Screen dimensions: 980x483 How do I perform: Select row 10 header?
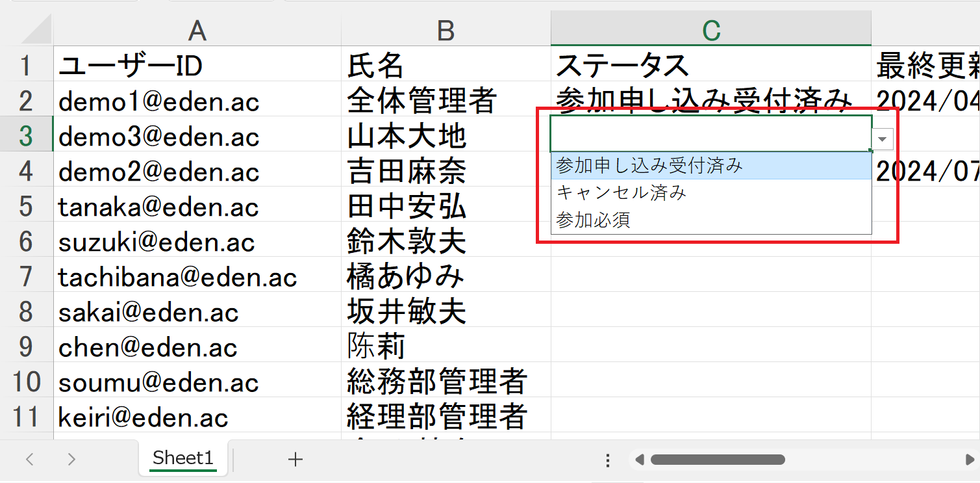pos(27,380)
